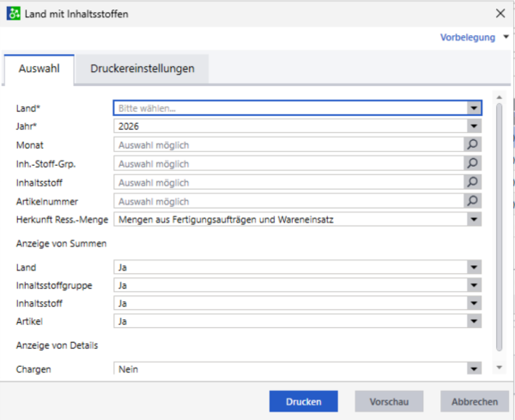Open the Vorbelegung link
515x420 pixels.
pos(468,38)
